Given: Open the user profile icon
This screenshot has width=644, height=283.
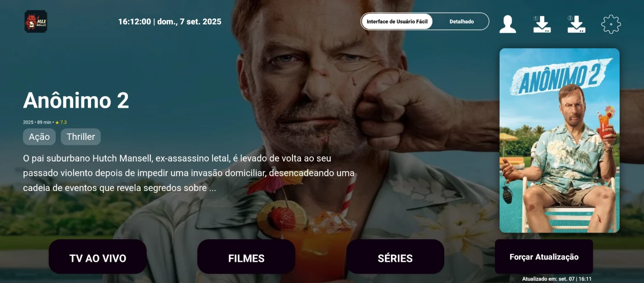Looking at the screenshot, I should click(508, 24).
